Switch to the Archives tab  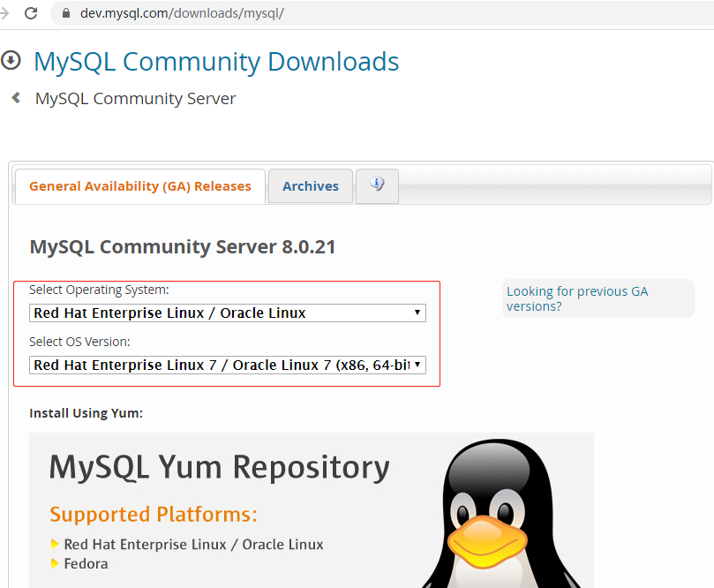click(x=310, y=185)
